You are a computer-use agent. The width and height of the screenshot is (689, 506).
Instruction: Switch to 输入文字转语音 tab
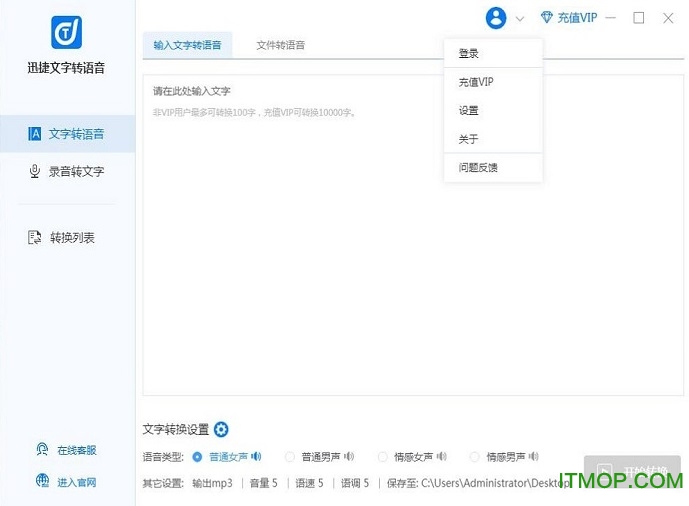click(x=187, y=45)
